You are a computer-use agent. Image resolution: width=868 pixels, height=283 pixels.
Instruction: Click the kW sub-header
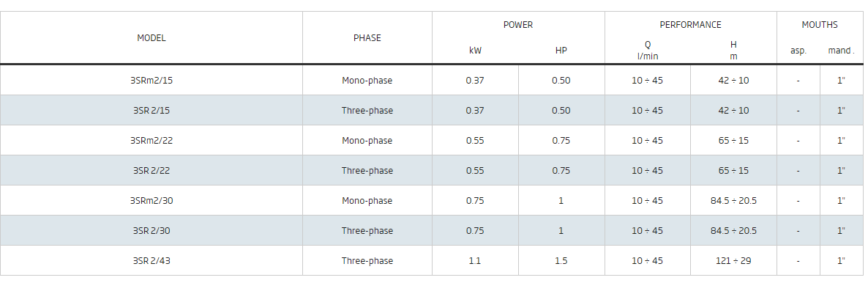click(475, 51)
